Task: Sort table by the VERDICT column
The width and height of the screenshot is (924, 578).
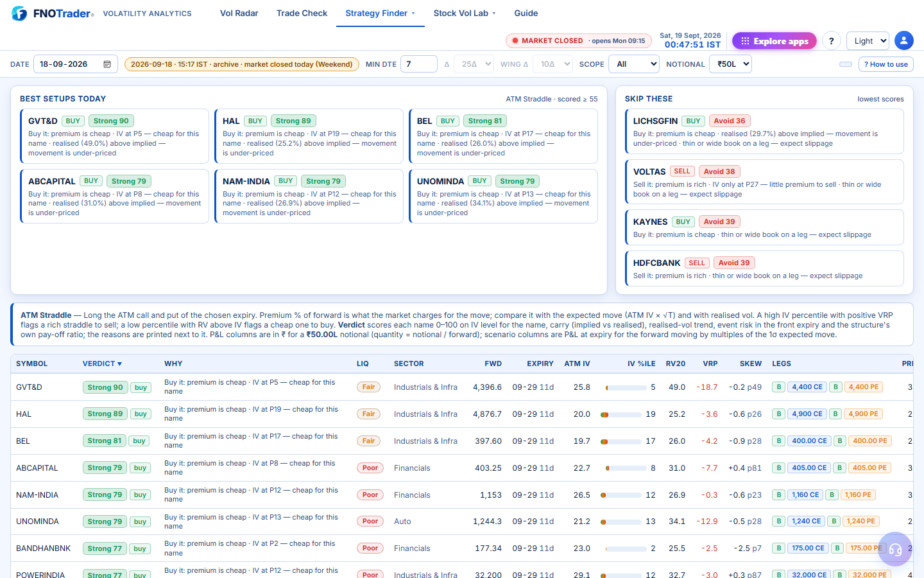Action: click(x=102, y=363)
